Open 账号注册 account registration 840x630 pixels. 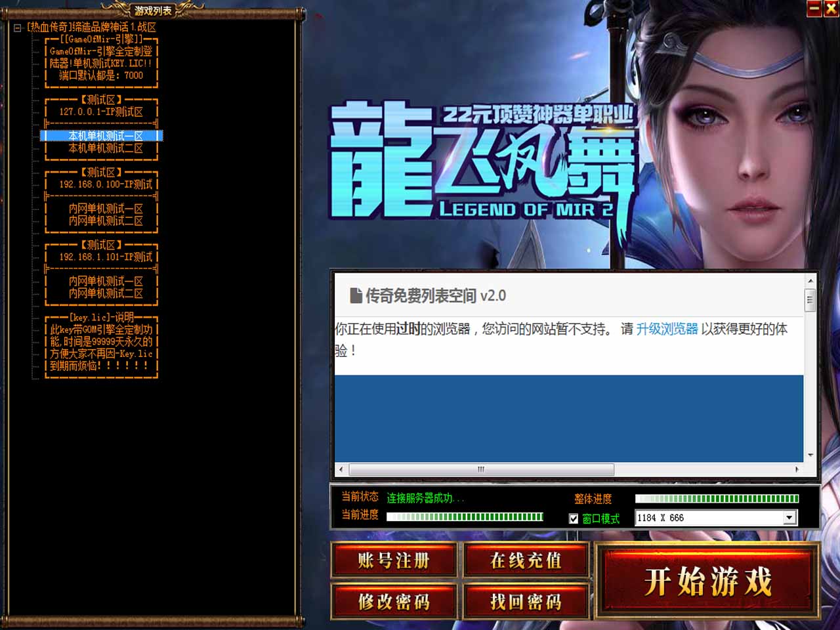pyautogui.click(x=394, y=560)
